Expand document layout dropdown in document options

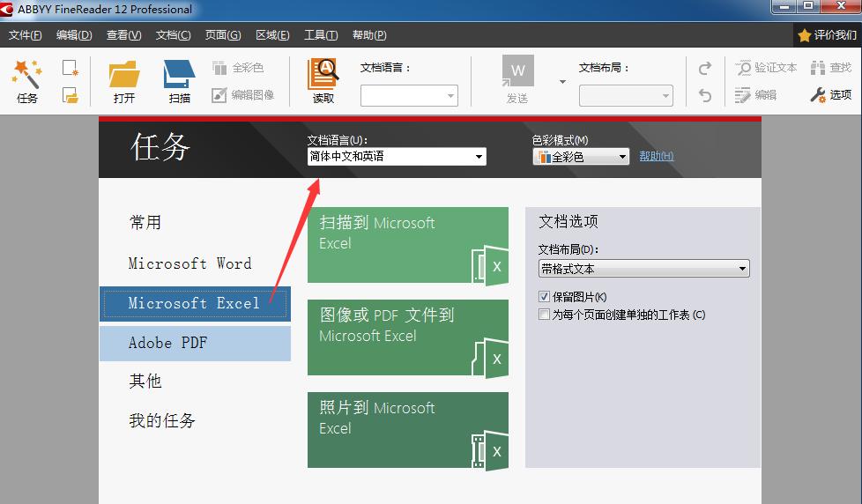coord(742,269)
